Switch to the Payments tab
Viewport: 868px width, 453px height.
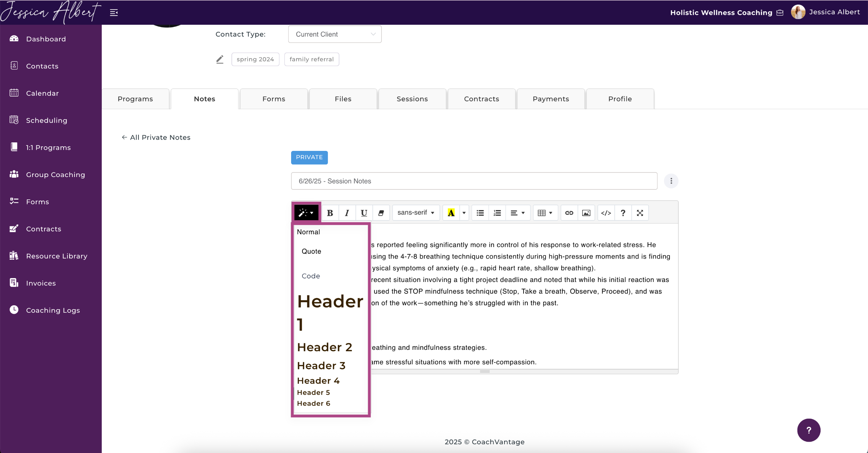pyautogui.click(x=551, y=99)
